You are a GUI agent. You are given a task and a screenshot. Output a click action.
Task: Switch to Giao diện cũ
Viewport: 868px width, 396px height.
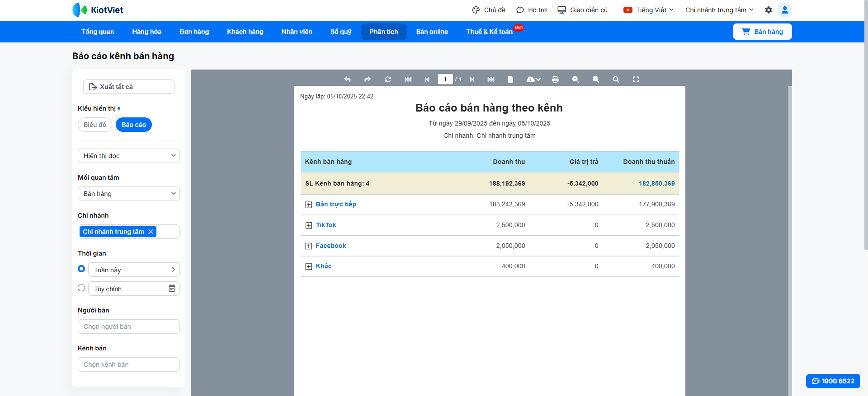583,10
